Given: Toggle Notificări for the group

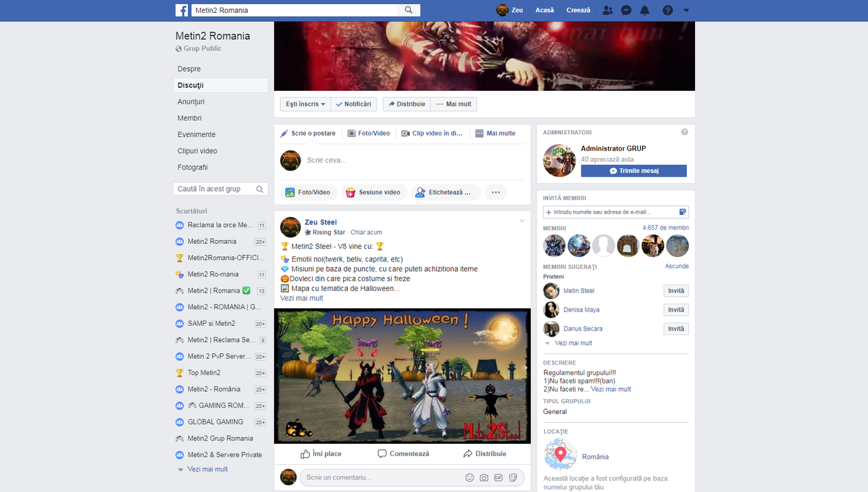Looking at the screenshot, I should coord(353,104).
